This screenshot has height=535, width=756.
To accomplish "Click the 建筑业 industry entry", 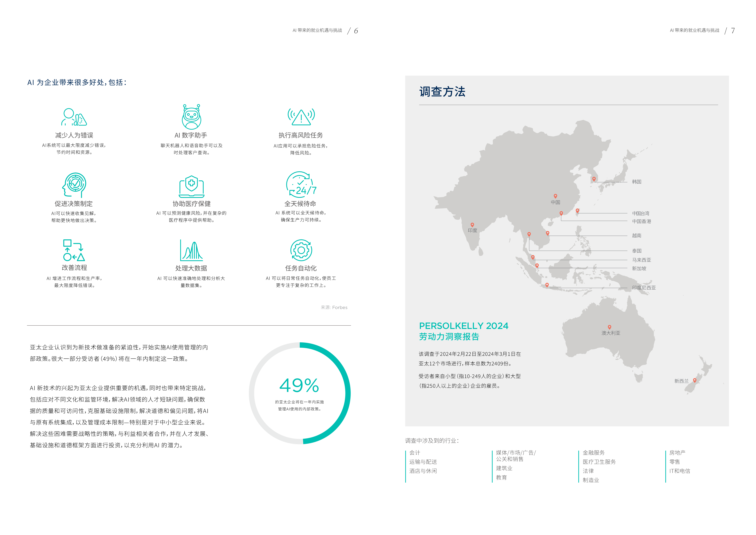I will coord(504,468).
